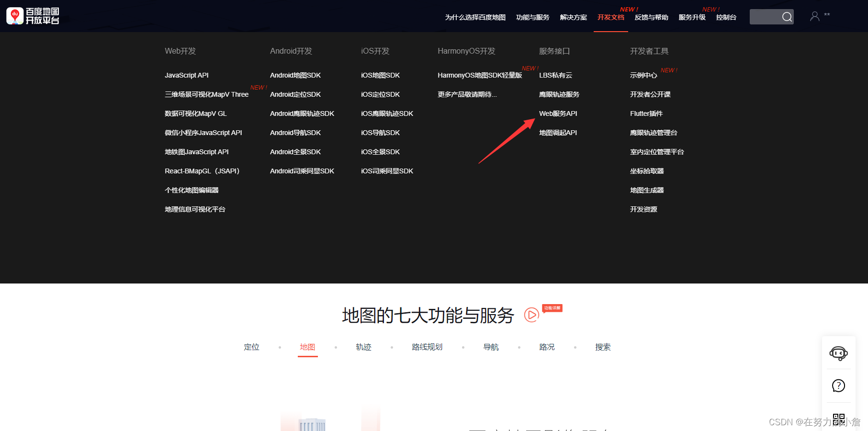Open Android地图SDK link
The image size is (868, 431).
[x=295, y=75]
